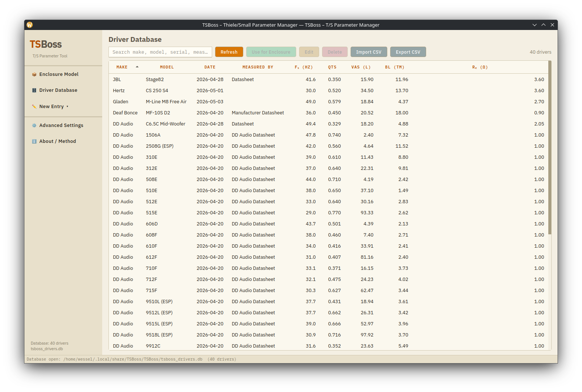Select the 9512L (ESP) row
The height and width of the screenshot is (392, 582).
328,313
